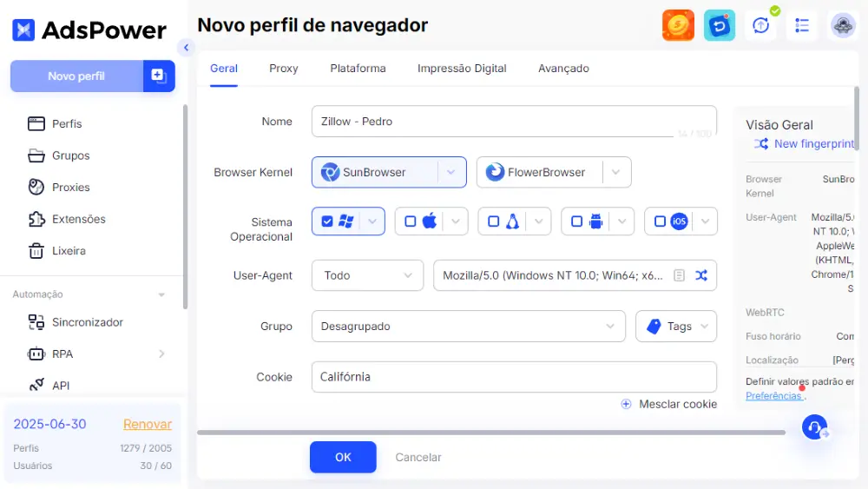The height and width of the screenshot is (489, 868).
Task: Open the API section
Action: (x=49, y=386)
